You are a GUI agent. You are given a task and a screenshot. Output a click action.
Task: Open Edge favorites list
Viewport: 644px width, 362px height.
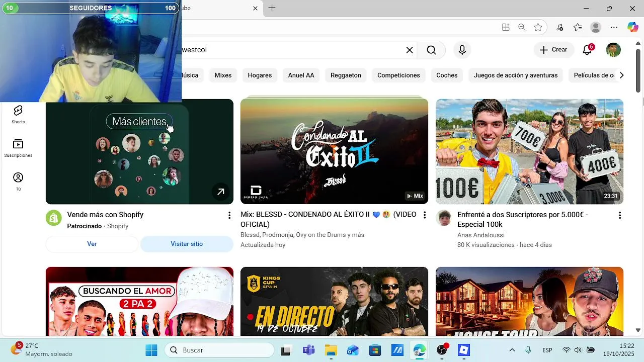(578, 27)
